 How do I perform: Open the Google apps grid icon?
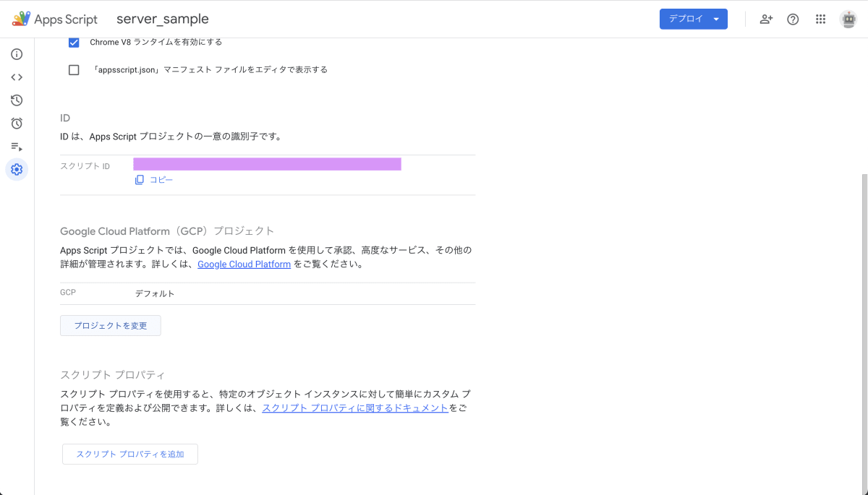[820, 20]
